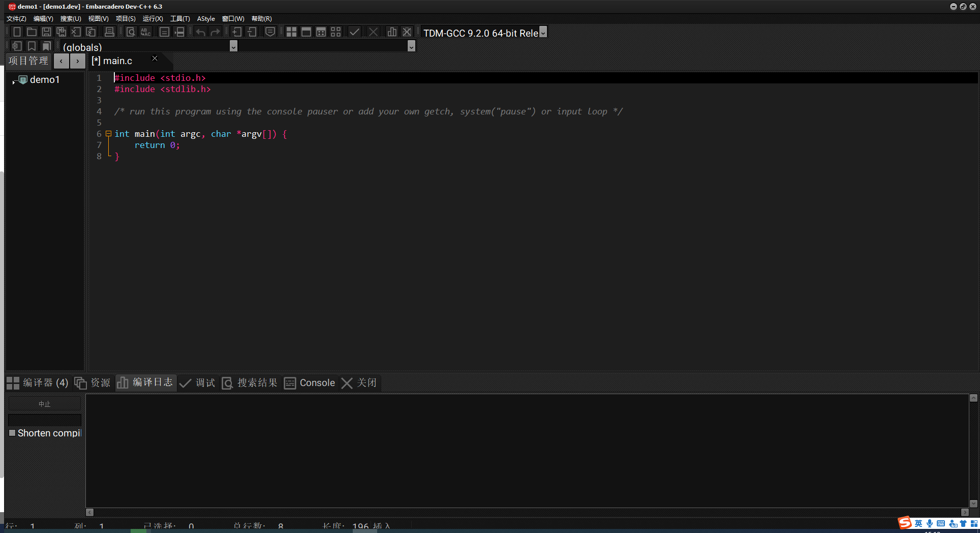Click the Save file floppy icon
Screen dimensions: 980x533
pos(46,32)
